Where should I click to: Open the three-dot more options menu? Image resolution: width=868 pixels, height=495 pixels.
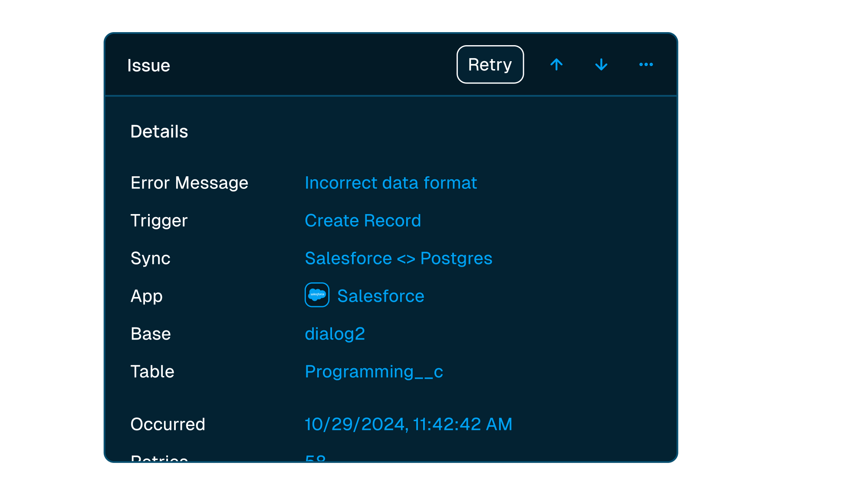click(x=646, y=65)
